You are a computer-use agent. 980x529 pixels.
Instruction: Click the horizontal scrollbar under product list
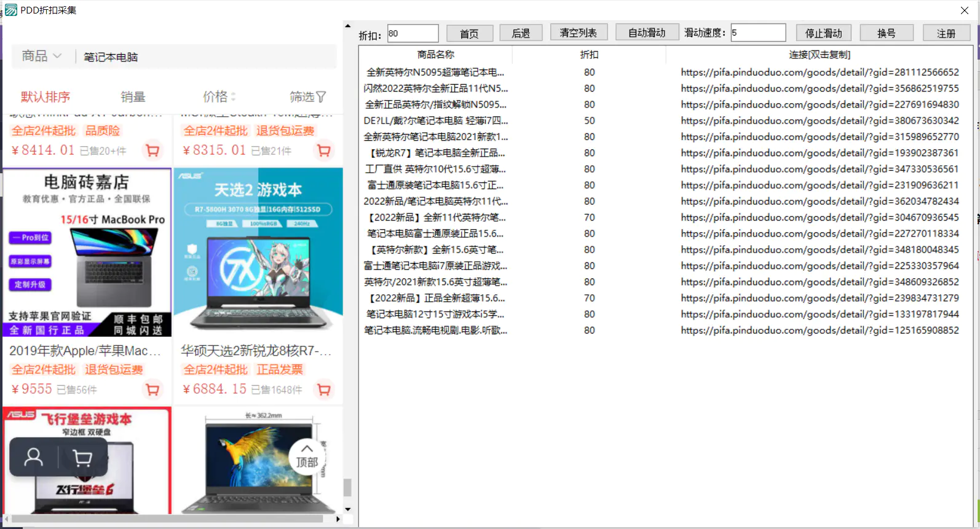click(167, 519)
